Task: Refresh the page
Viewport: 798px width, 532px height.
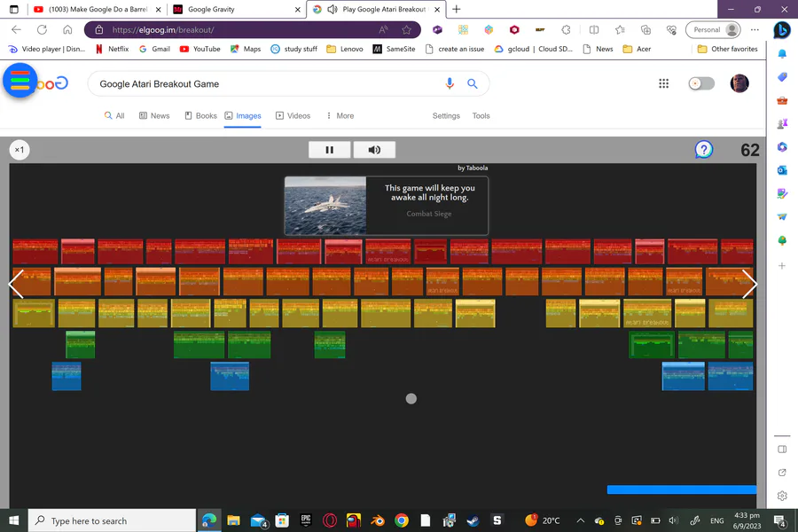Action: click(x=42, y=29)
